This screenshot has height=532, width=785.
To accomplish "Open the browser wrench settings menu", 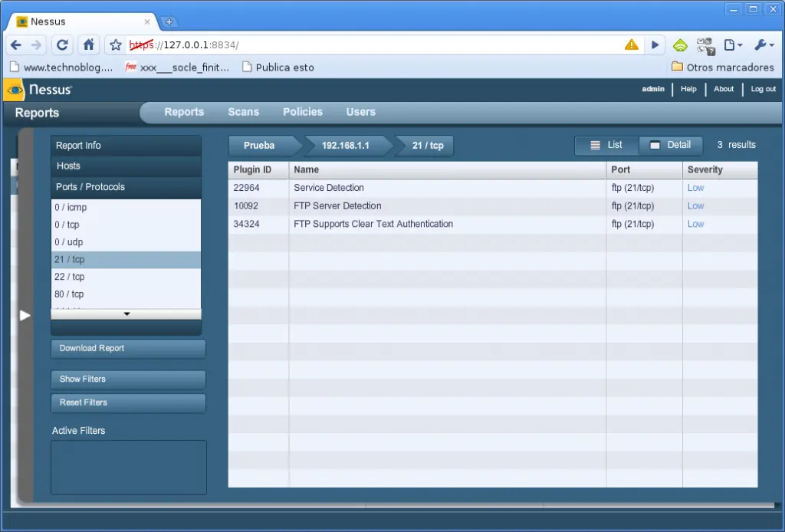I will [764, 45].
